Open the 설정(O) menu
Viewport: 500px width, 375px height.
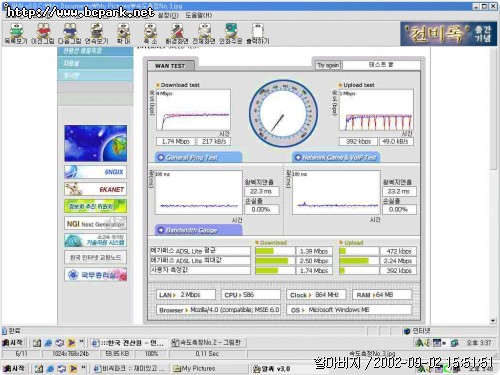(169, 15)
